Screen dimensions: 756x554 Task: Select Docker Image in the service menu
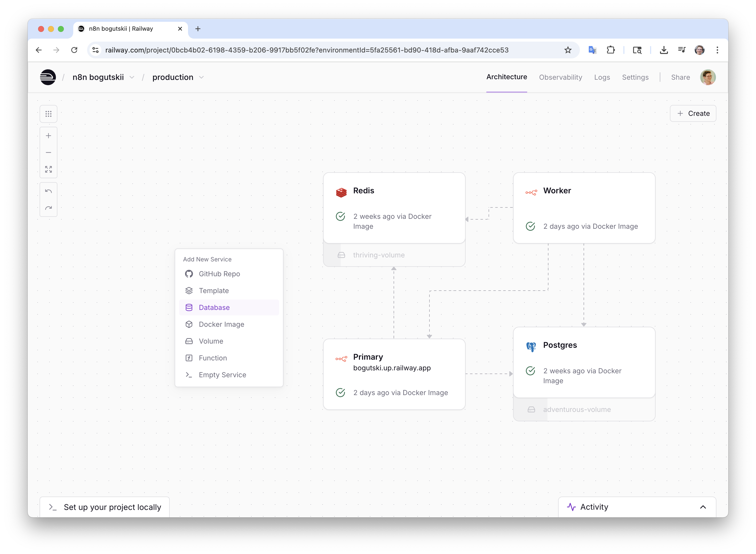click(x=221, y=324)
